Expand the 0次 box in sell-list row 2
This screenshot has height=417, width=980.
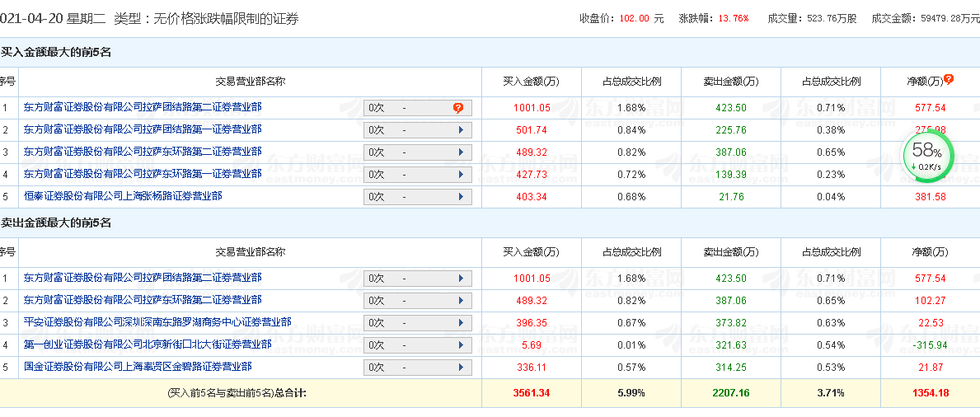(418, 300)
